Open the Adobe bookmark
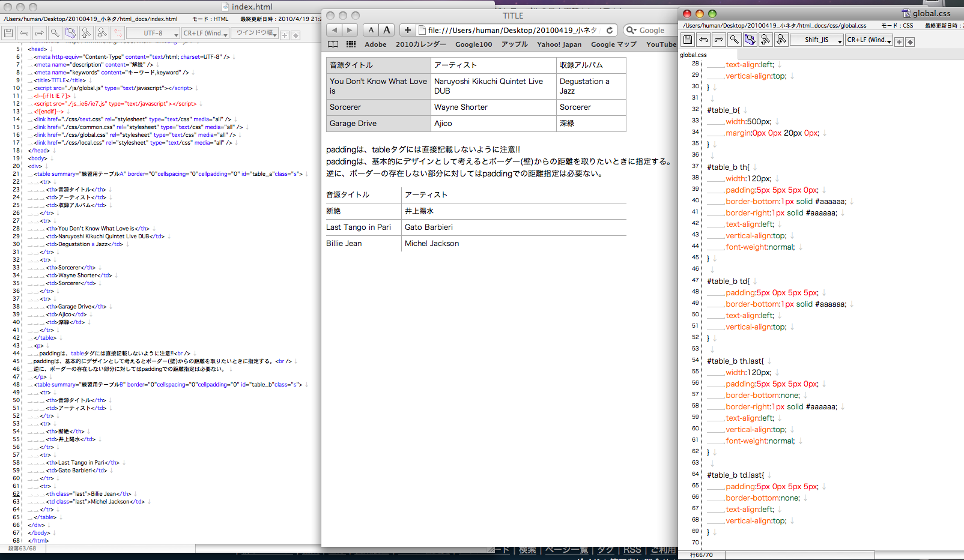Image resolution: width=964 pixels, height=560 pixels. click(x=375, y=44)
